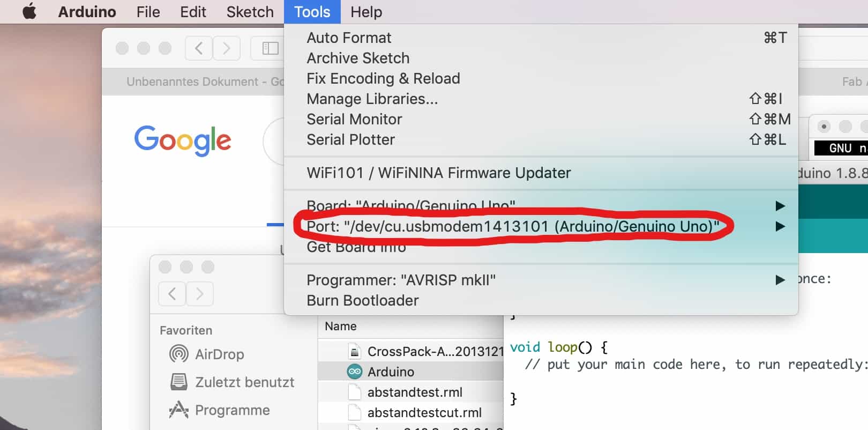Select Auto Format menu entry
Screen dimensions: 868x430
tap(349, 38)
